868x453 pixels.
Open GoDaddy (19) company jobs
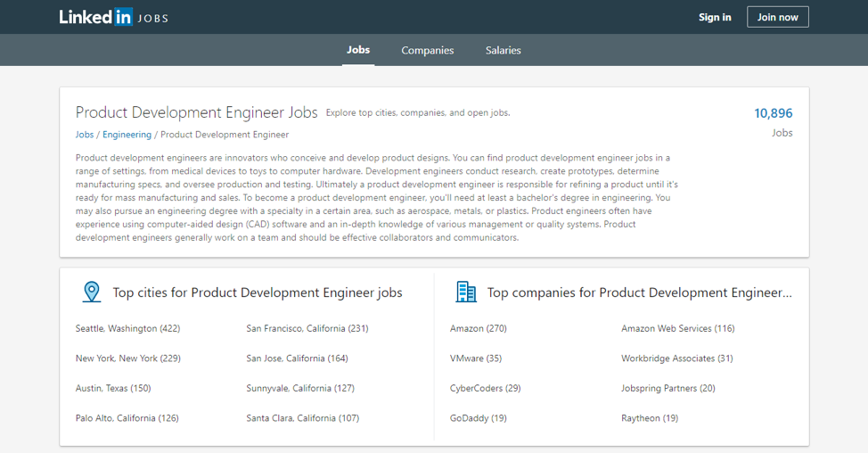pos(479,418)
